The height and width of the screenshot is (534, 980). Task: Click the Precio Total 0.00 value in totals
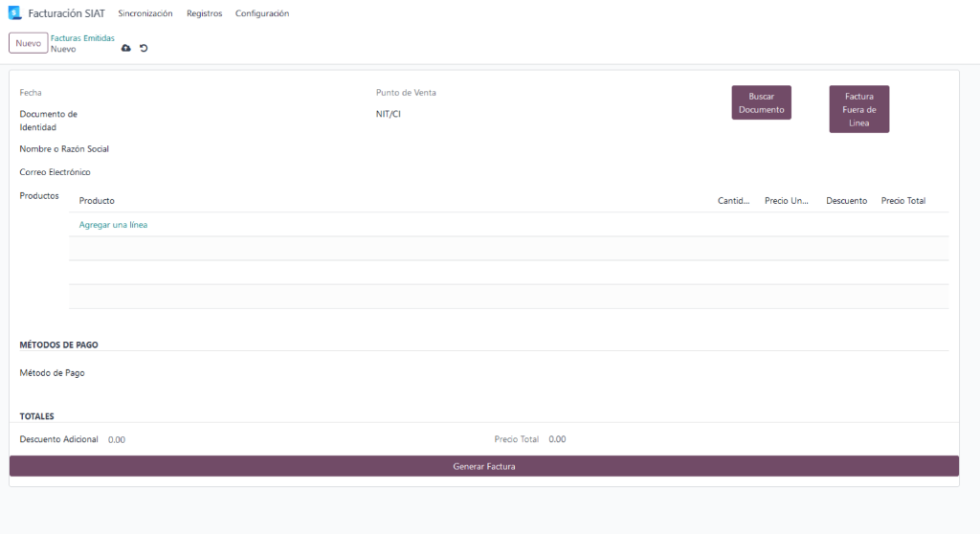click(558, 439)
